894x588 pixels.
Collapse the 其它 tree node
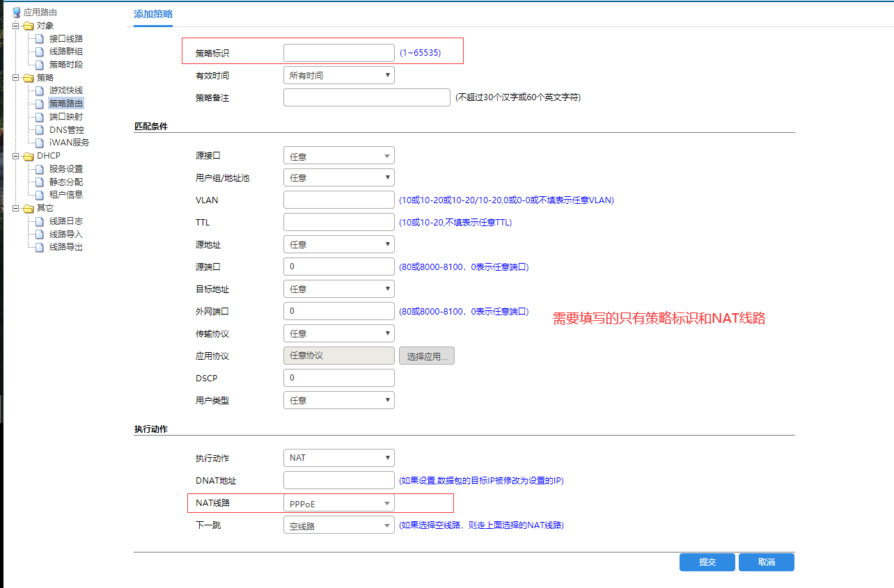tap(16, 208)
